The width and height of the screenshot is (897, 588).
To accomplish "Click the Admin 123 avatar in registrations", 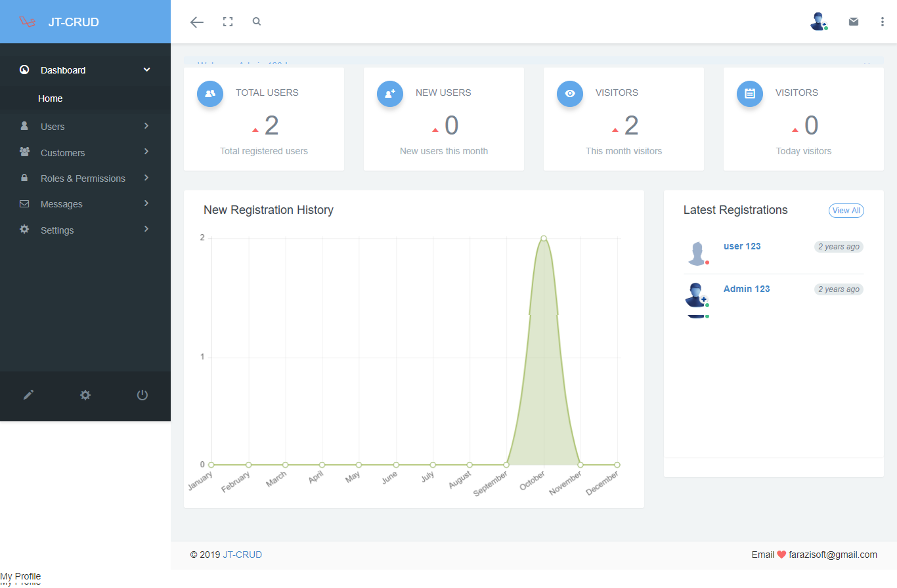I will 697,295.
